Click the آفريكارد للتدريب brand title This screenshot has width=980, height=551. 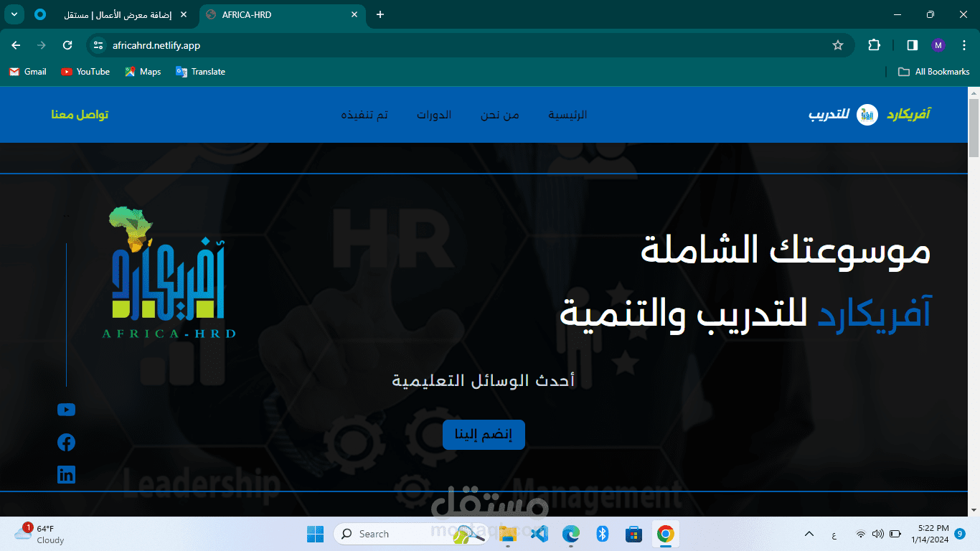(870, 115)
